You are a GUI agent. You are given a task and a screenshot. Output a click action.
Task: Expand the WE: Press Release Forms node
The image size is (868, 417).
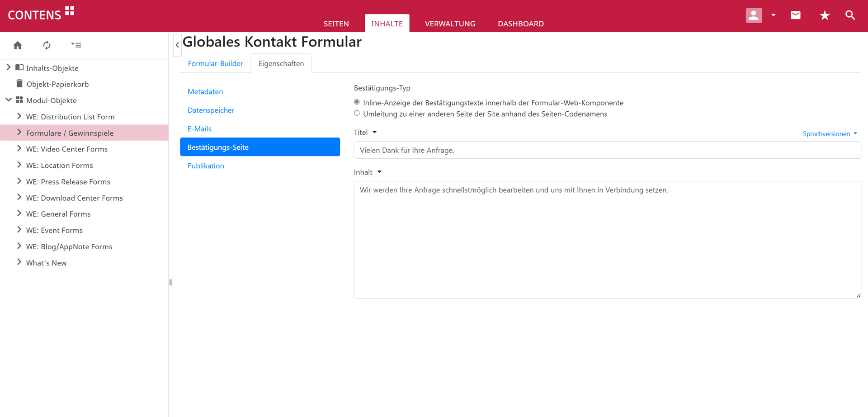coord(19,181)
